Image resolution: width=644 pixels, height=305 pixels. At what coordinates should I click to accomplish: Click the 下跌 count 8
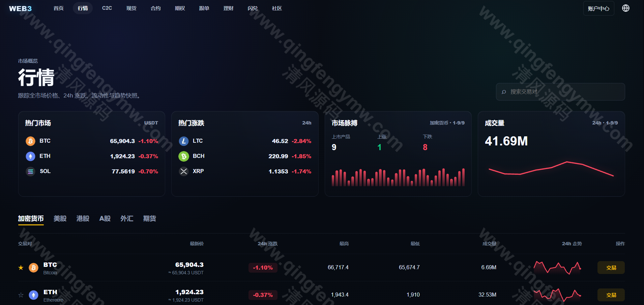[x=425, y=147]
